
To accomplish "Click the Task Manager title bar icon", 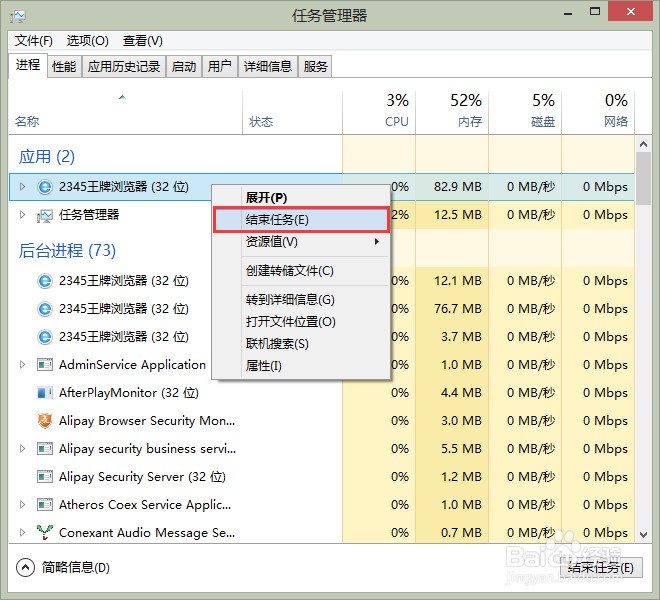I will (x=18, y=16).
